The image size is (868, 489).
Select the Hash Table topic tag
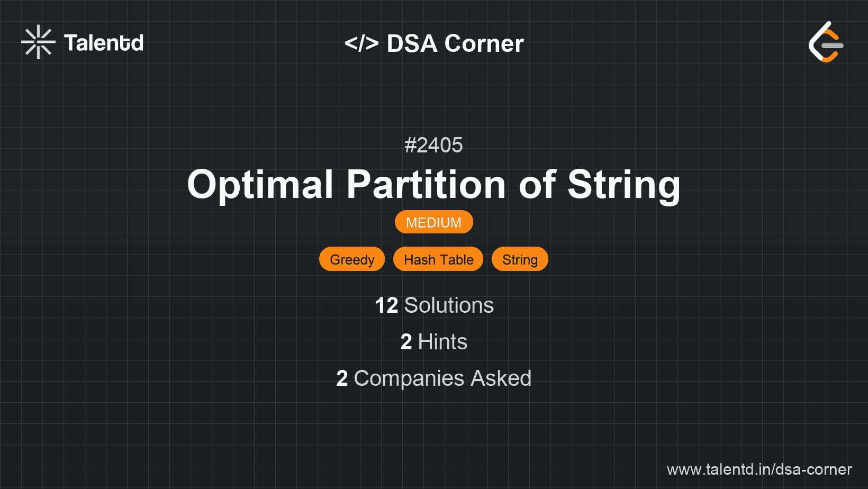click(x=438, y=259)
